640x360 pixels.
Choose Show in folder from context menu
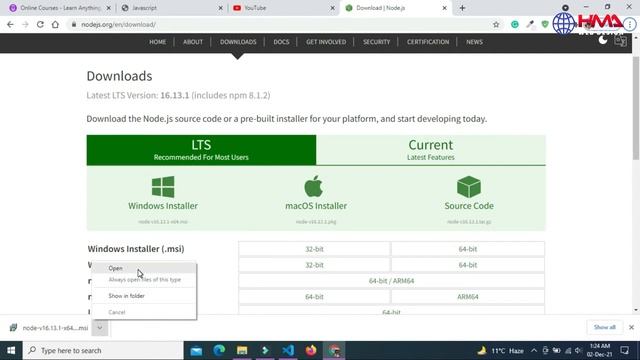pyautogui.click(x=144, y=296)
